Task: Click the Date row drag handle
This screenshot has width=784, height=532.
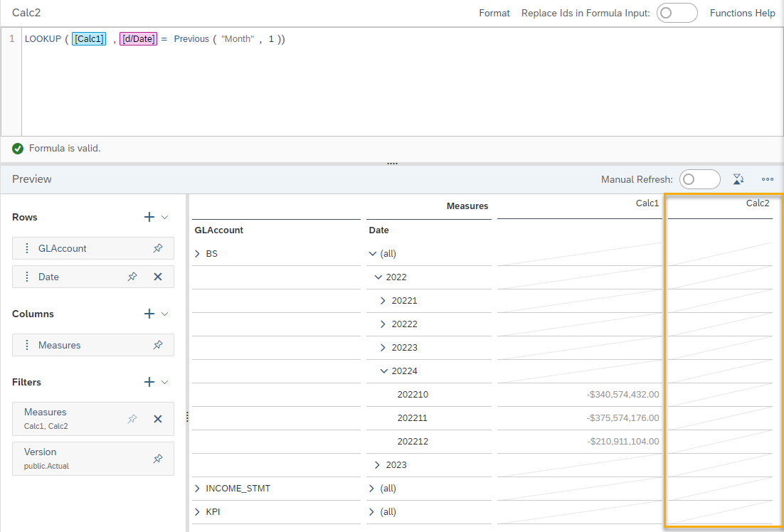Action: tap(26, 277)
